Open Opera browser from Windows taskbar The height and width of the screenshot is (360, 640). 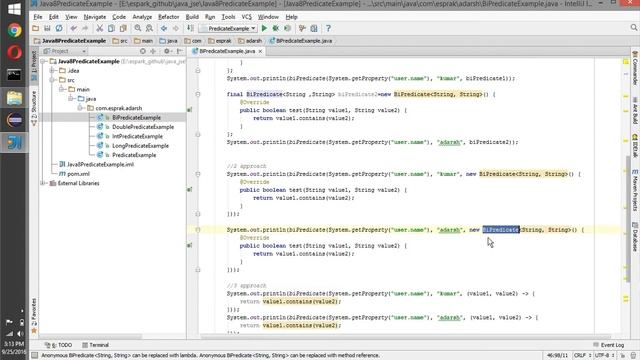click(14, 53)
